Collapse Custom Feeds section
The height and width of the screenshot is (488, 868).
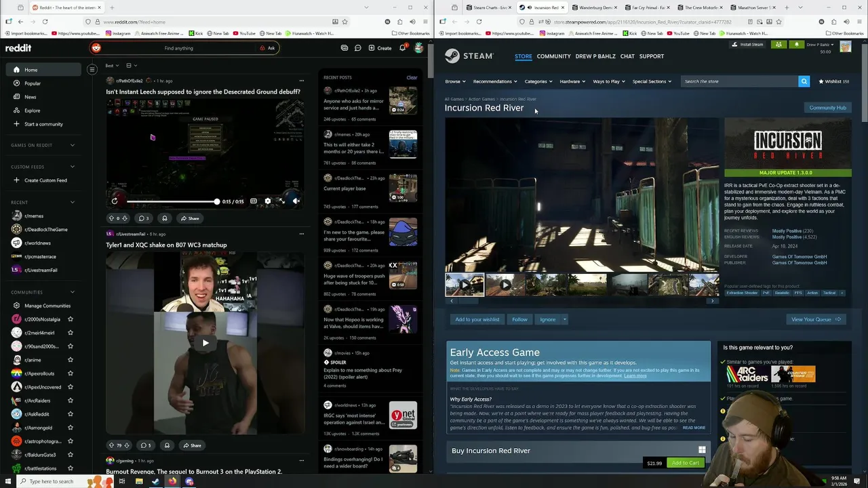[x=73, y=167]
